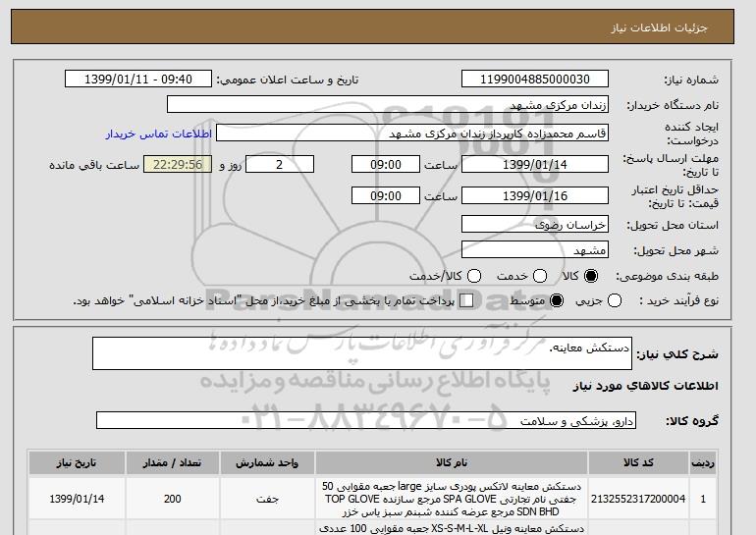Click price validity time 09:00 field
This screenshot has width=756, height=535.
386,195
